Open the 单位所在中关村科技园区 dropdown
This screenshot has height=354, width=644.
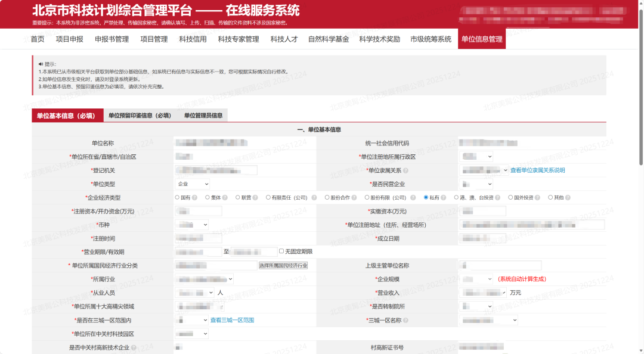coord(192,334)
